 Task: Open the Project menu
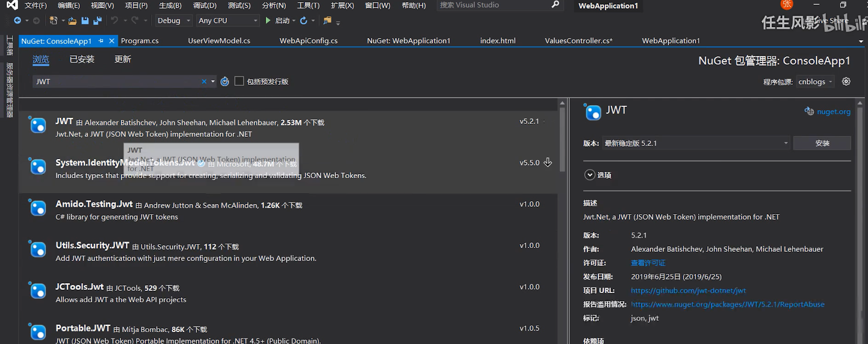(136, 5)
